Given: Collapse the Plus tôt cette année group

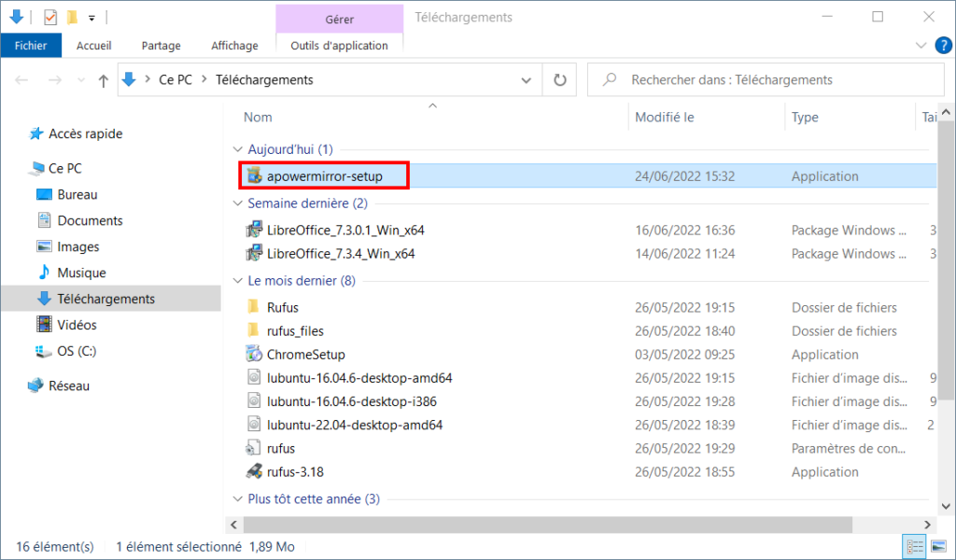Looking at the screenshot, I should pyautogui.click(x=238, y=498).
